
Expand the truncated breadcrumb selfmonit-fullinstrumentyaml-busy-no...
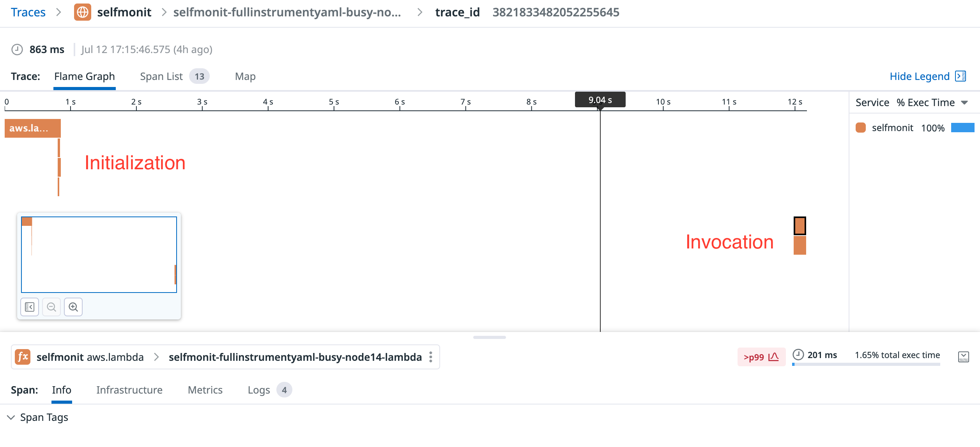click(287, 12)
